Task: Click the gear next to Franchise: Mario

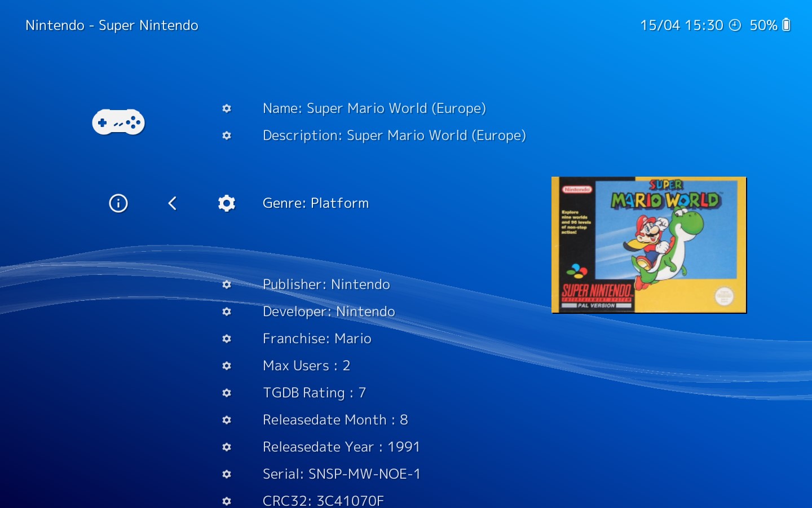Action: [x=227, y=339]
